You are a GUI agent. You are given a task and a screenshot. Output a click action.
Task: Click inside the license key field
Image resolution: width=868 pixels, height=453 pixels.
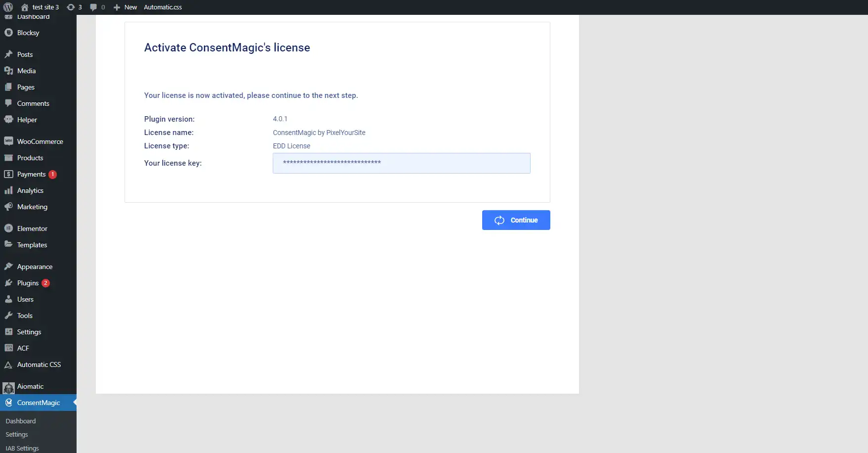click(x=401, y=163)
